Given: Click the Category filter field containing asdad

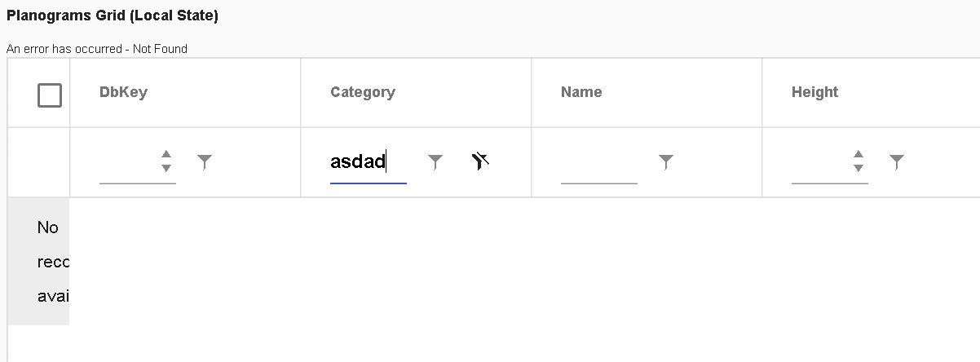Looking at the screenshot, I should 367,162.
